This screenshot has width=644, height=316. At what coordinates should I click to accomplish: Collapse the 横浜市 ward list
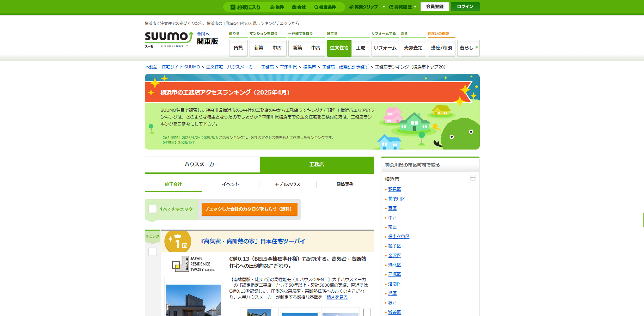tap(473, 178)
